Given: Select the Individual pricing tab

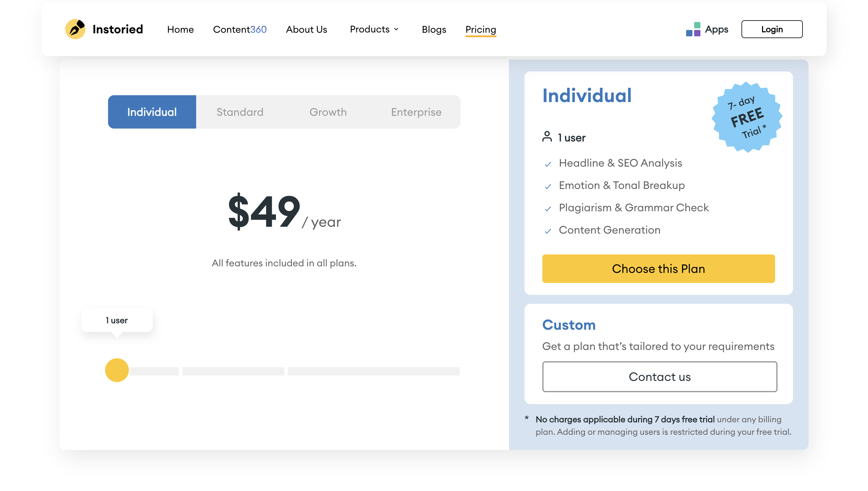Looking at the screenshot, I should (x=152, y=111).
